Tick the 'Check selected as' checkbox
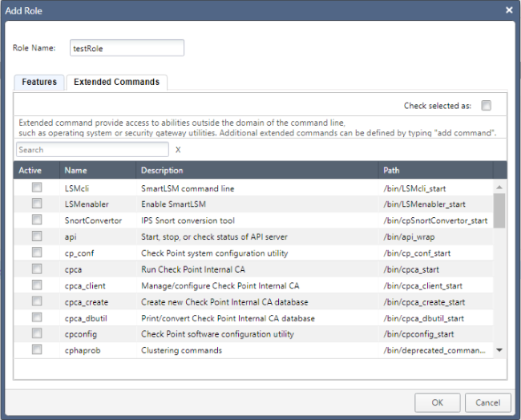 486,106
